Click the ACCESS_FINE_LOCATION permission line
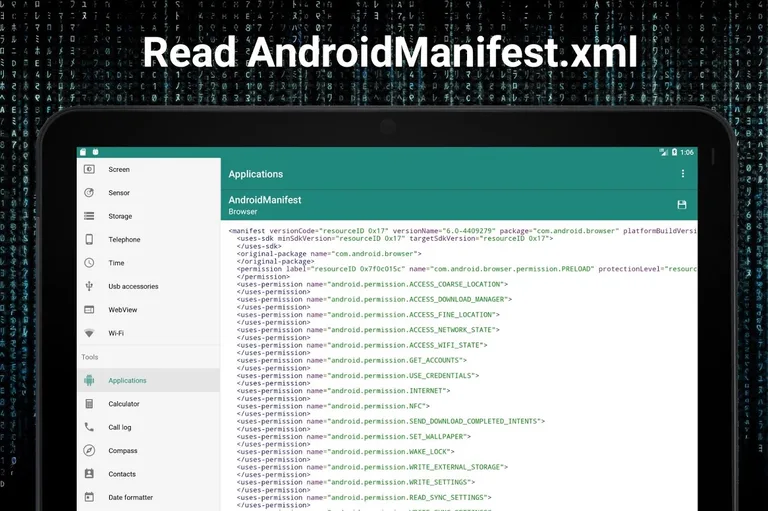Viewport: 768px width, 511px height. point(368,315)
